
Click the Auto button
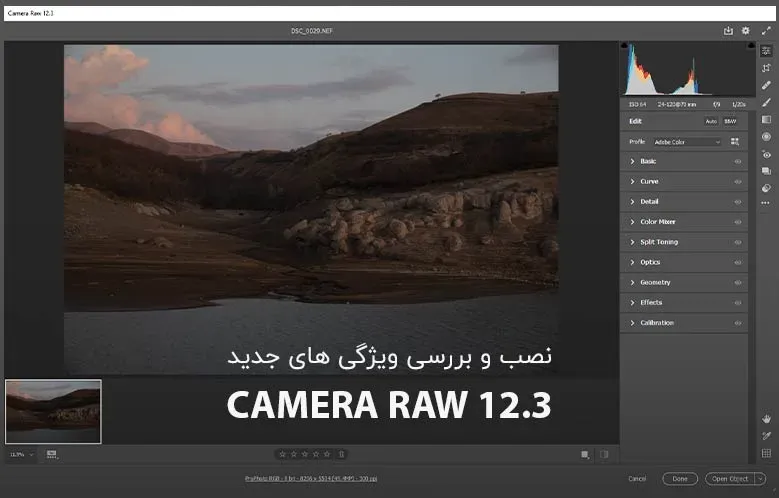[711, 121]
